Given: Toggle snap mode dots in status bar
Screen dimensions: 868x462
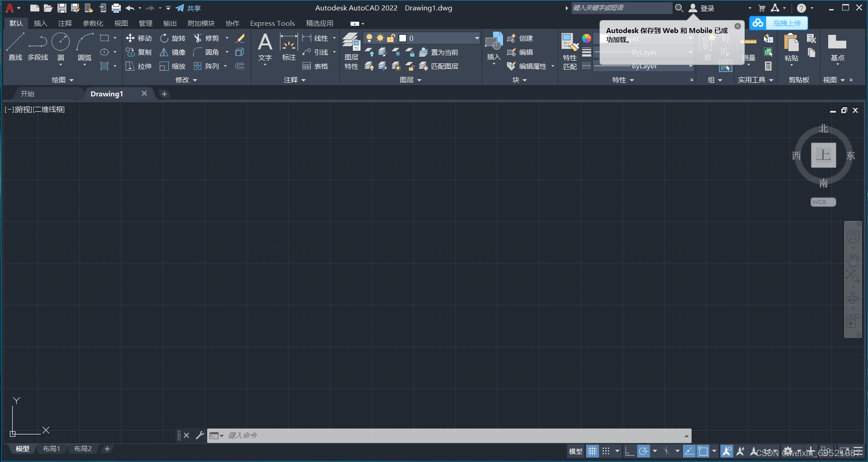Looking at the screenshot, I should pyautogui.click(x=606, y=451).
